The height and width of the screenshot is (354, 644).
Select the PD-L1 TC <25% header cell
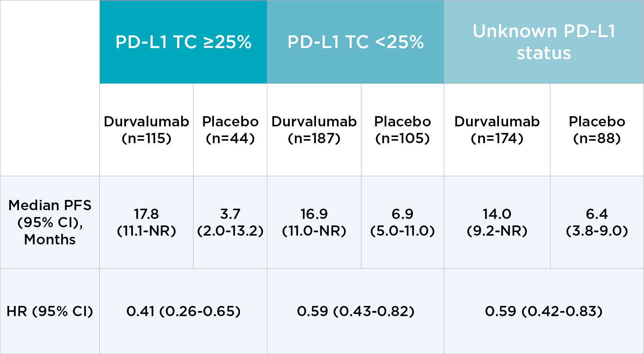pyautogui.click(x=355, y=42)
